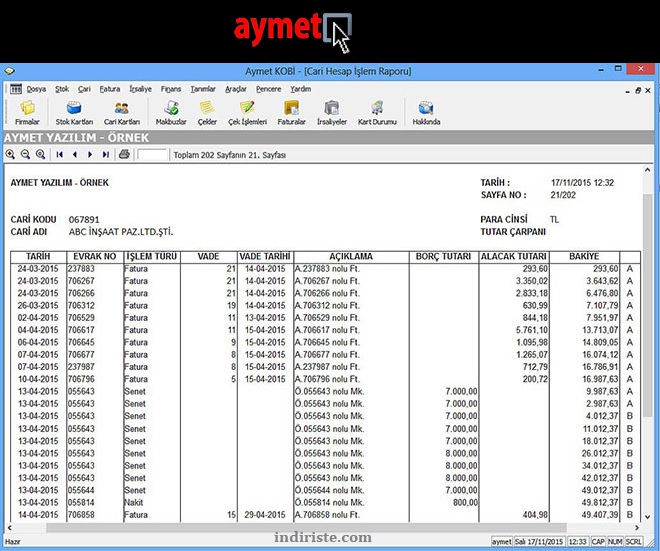Open the Firmalar toolbar icon

27,113
